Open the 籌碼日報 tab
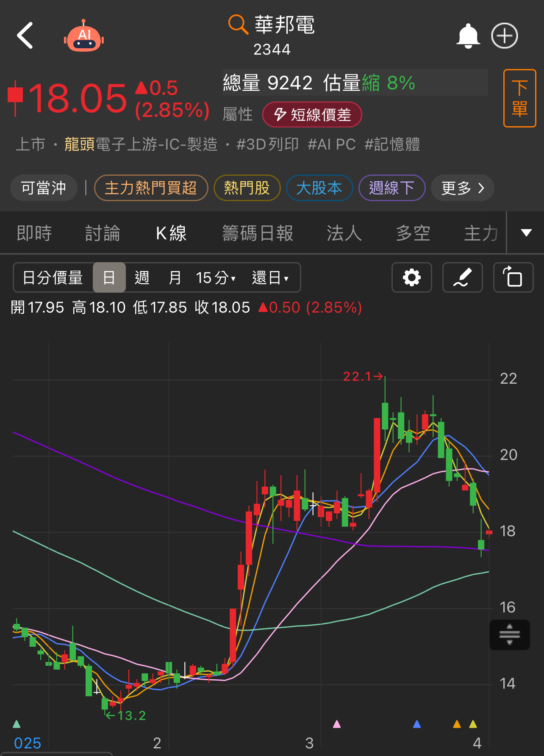The image size is (544, 756). point(258,233)
